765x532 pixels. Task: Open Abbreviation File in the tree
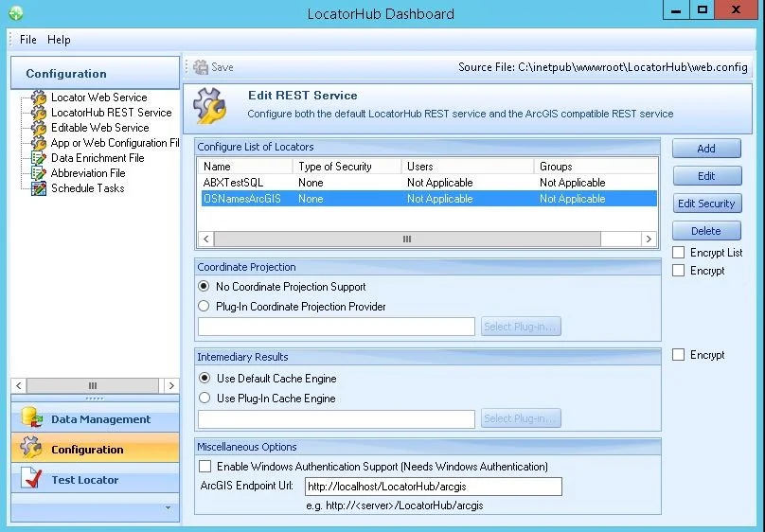(x=88, y=172)
